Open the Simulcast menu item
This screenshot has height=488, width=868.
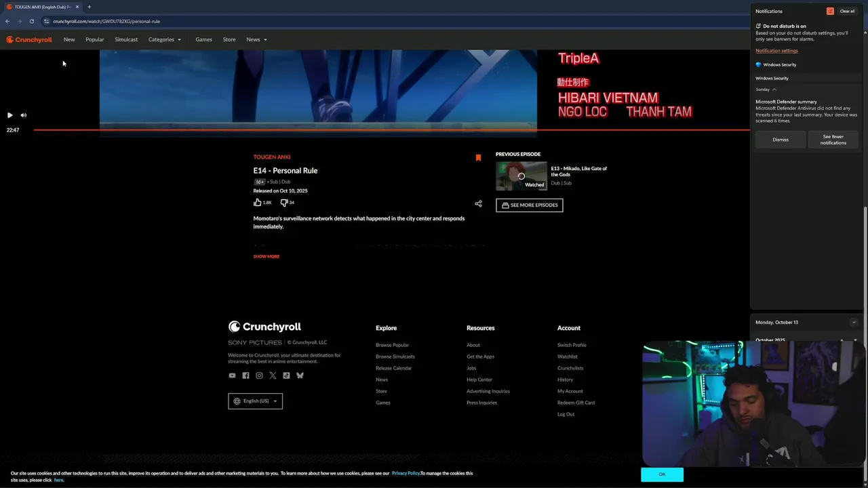coord(126,39)
